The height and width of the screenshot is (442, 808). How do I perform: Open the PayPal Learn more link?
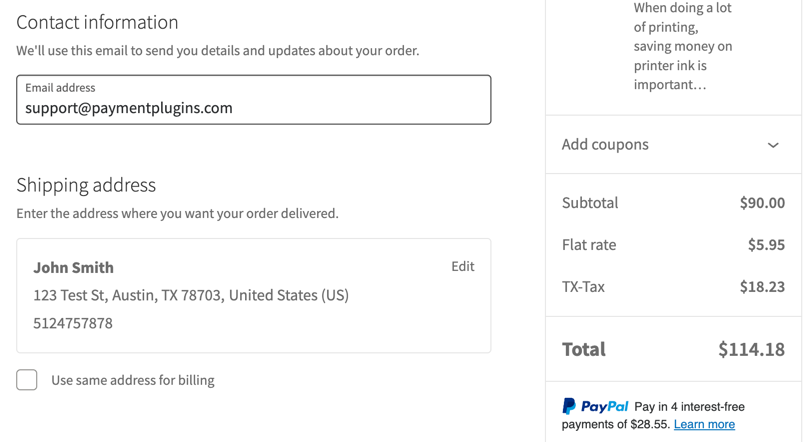point(704,424)
